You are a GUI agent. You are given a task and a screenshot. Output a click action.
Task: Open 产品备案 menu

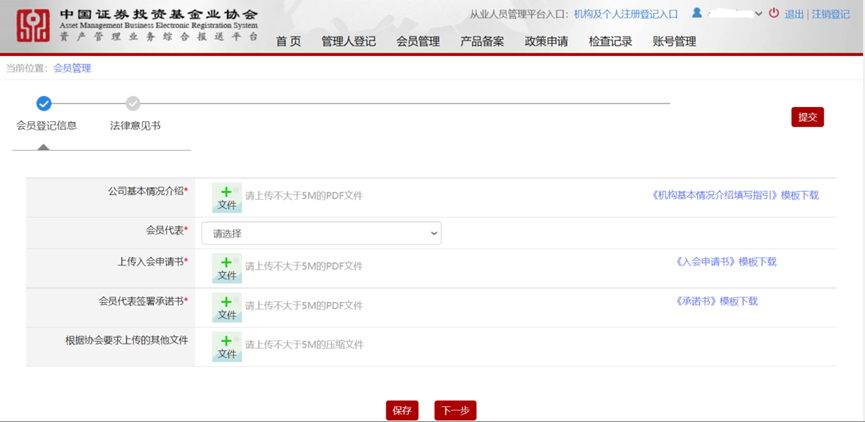tap(482, 41)
